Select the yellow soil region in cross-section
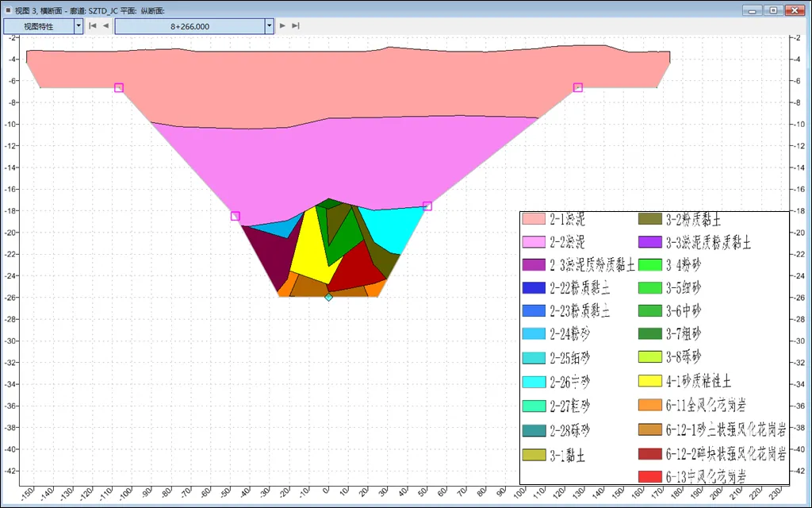The image size is (812, 508). coord(312,254)
